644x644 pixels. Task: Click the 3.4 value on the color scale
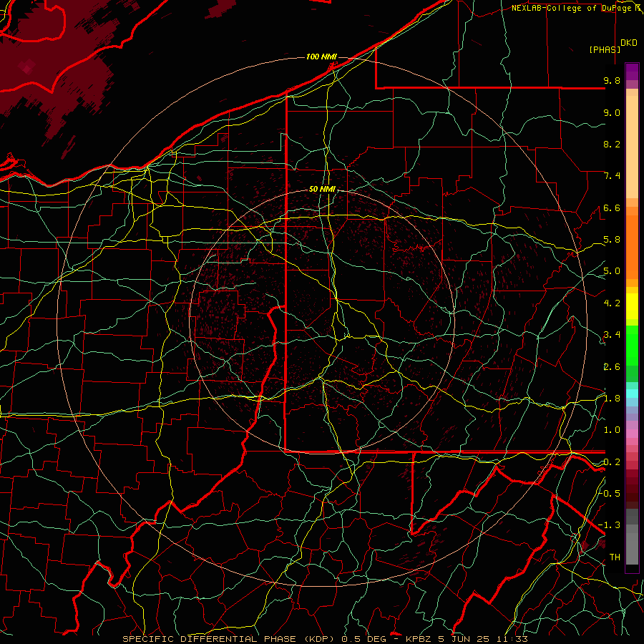point(612,335)
